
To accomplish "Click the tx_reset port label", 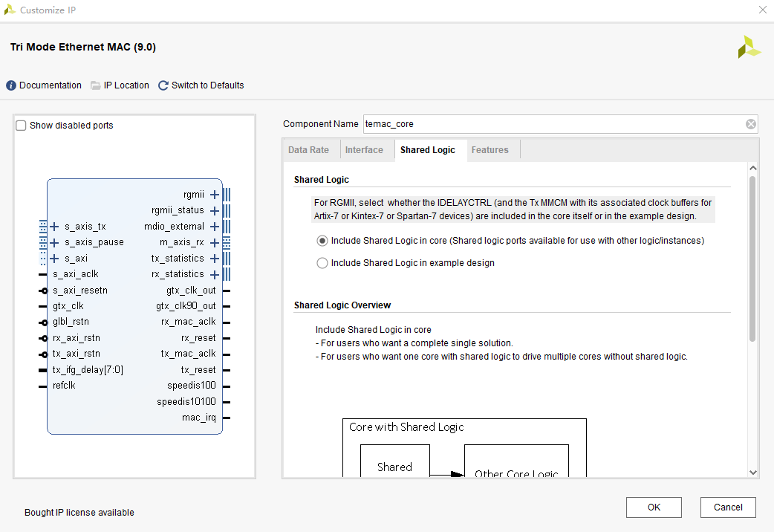I will 198,370.
